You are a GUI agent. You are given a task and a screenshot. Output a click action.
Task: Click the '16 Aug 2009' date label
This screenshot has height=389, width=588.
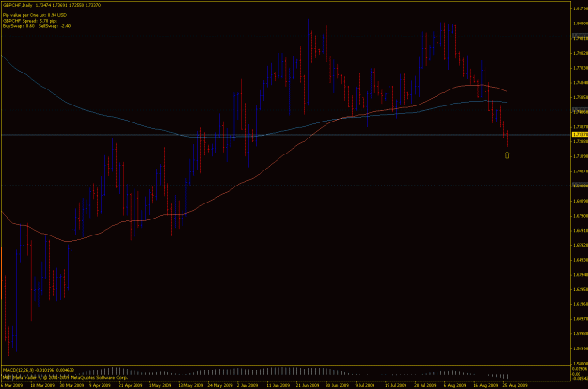(x=485, y=385)
